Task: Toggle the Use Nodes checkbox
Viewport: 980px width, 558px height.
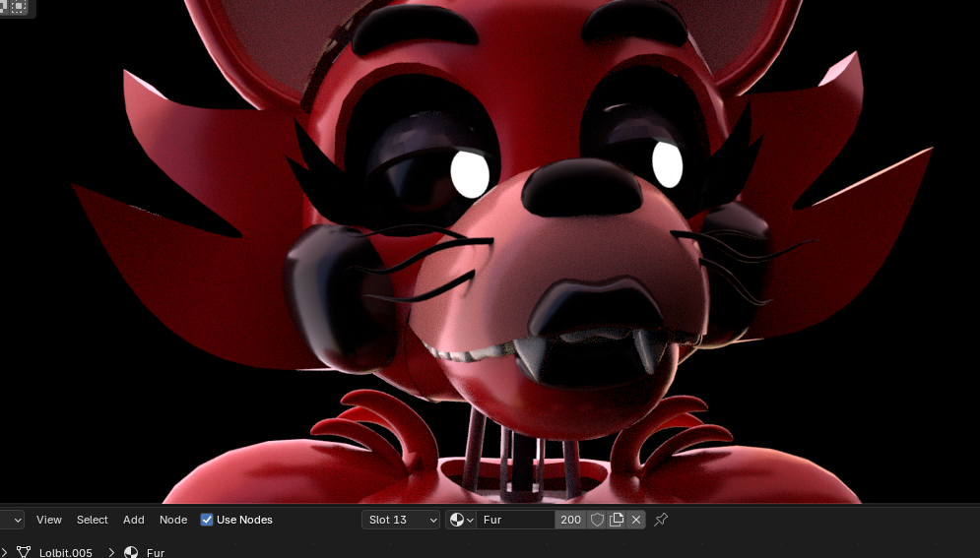Action: click(x=207, y=520)
